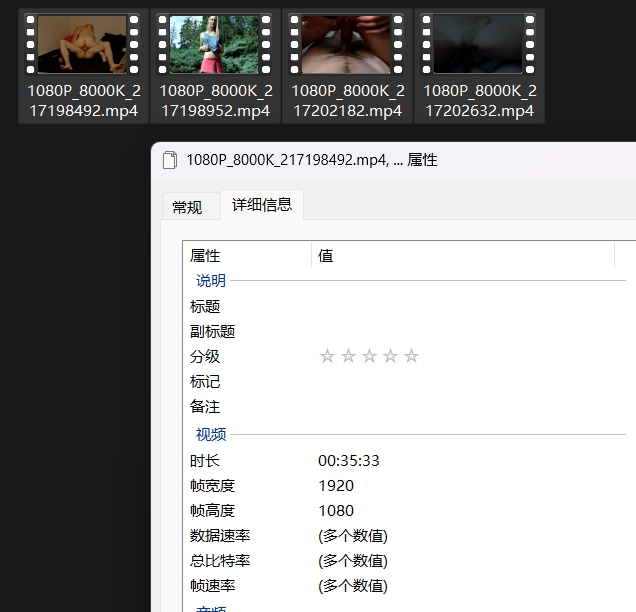636x612 pixels.
Task: Collapse the 视频 section header
Action: [211, 434]
